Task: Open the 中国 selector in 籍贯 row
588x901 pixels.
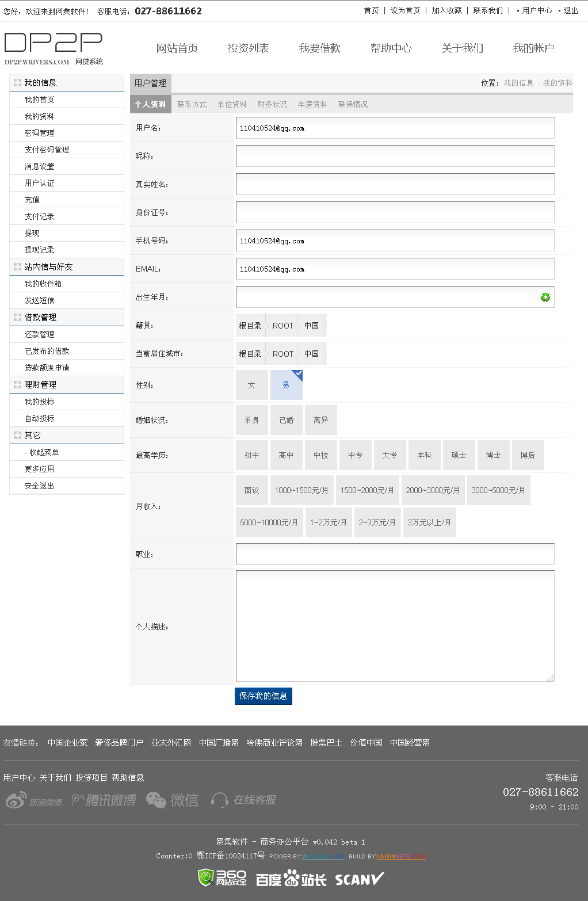Action: click(x=311, y=326)
